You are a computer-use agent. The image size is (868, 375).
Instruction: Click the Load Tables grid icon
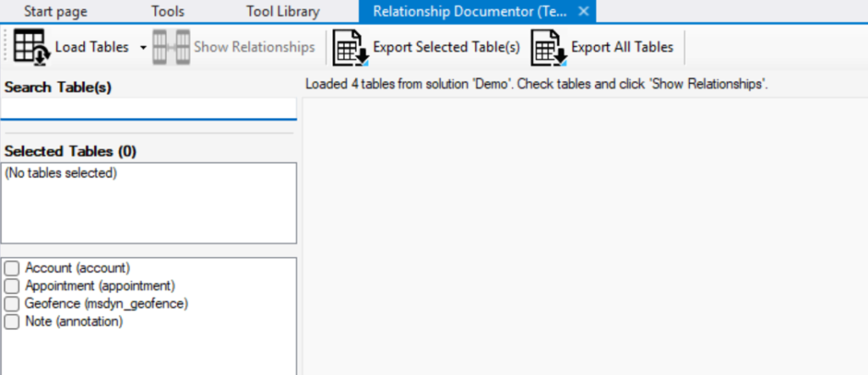point(32,48)
